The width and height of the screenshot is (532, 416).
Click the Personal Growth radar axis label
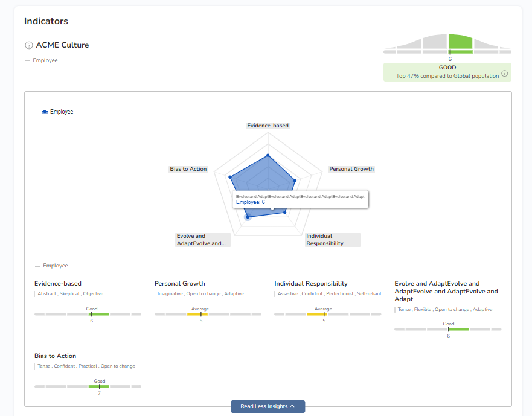pyautogui.click(x=351, y=169)
